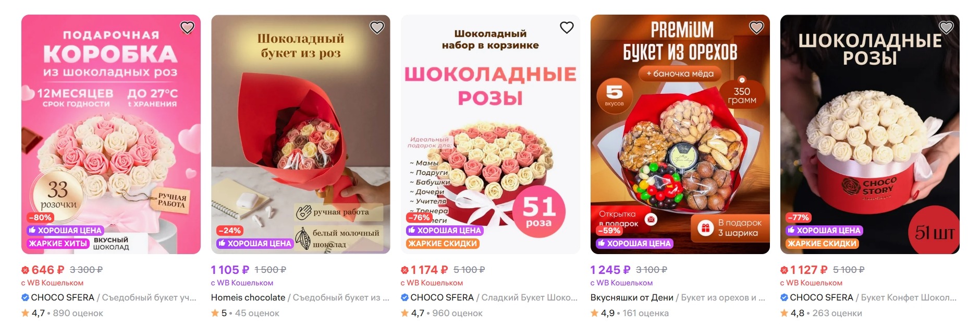
Task: Click the 1 174 ₽ price on basket product
Action: [x=429, y=270]
